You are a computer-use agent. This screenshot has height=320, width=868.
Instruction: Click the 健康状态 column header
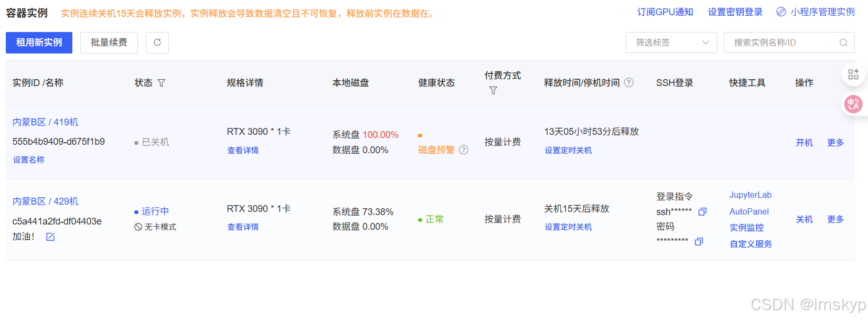click(436, 83)
